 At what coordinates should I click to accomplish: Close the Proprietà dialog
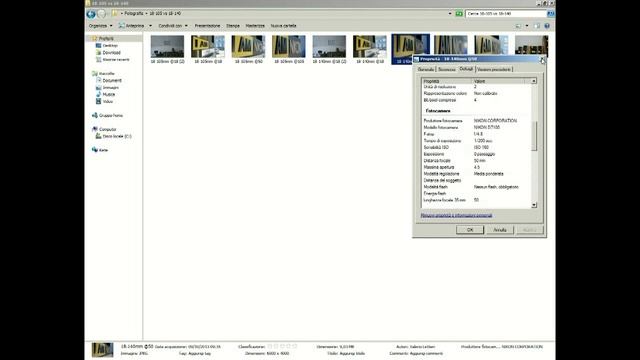coord(542,59)
